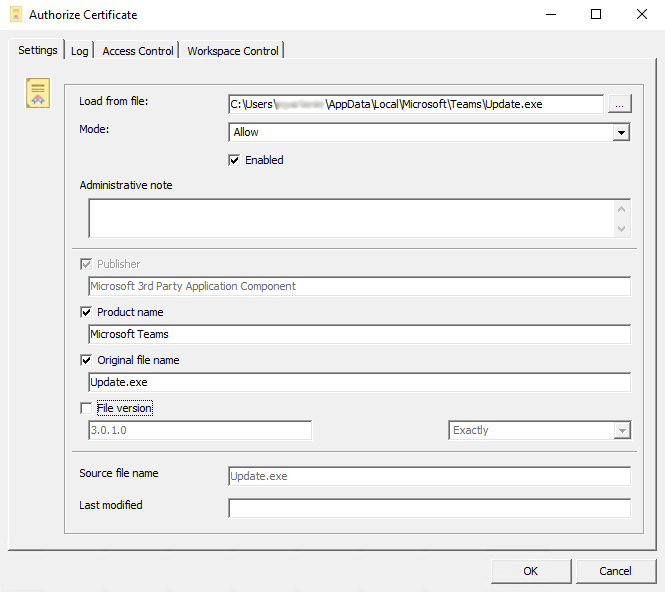Click the Load from file path field
The height and width of the screenshot is (592, 665).
click(415, 104)
